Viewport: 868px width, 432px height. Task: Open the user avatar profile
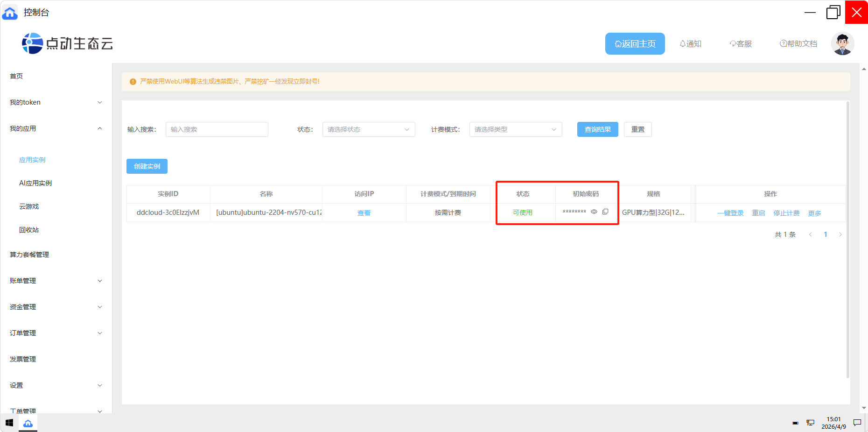coord(842,44)
